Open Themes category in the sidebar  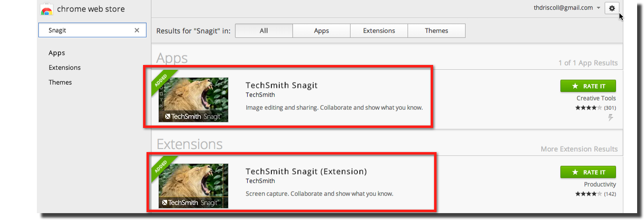pos(60,82)
